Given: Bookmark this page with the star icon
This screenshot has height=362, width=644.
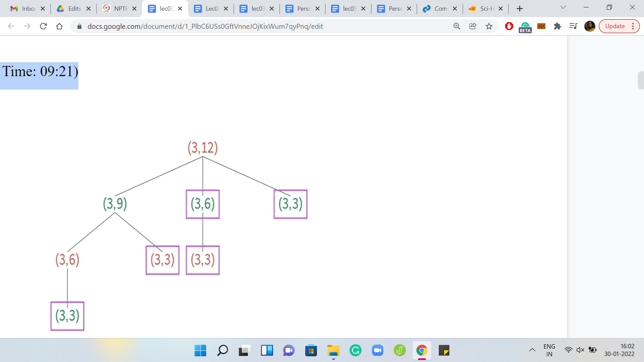Looking at the screenshot, I should coord(489,26).
